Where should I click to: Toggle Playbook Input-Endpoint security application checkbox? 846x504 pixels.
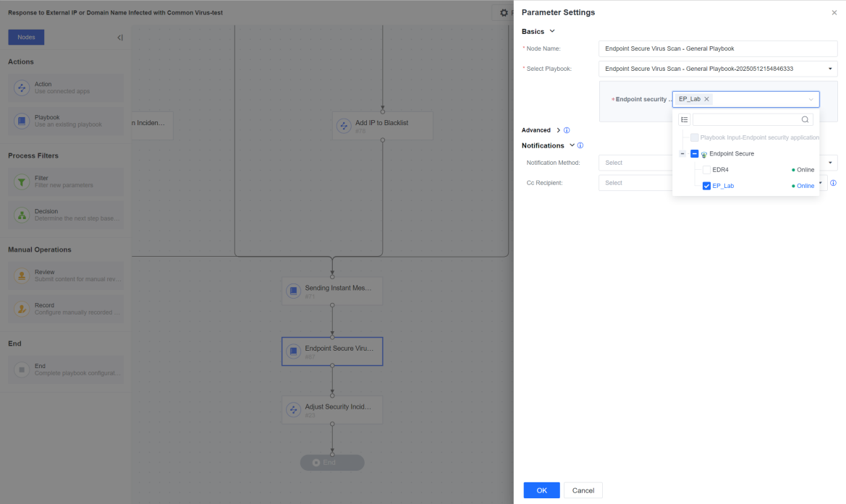(x=695, y=137)
